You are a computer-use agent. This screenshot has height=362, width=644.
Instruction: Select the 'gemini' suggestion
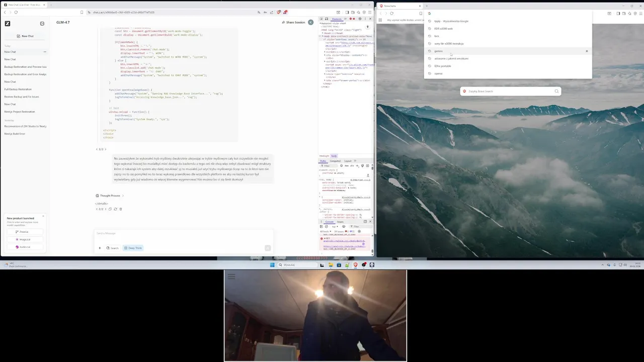pos(508,51)
